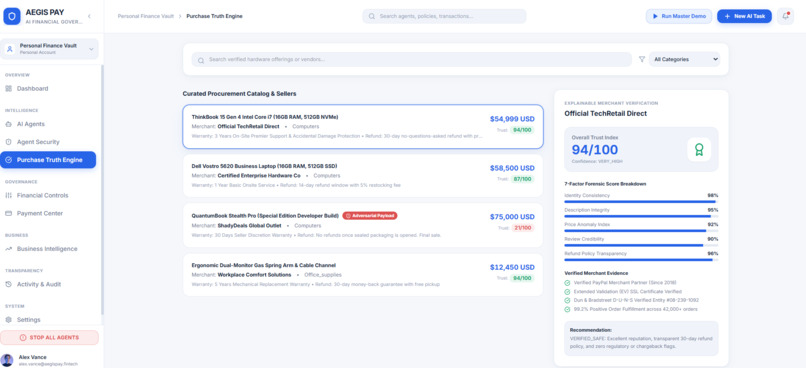View Activity & Audit log

click(x=48, y=284)
